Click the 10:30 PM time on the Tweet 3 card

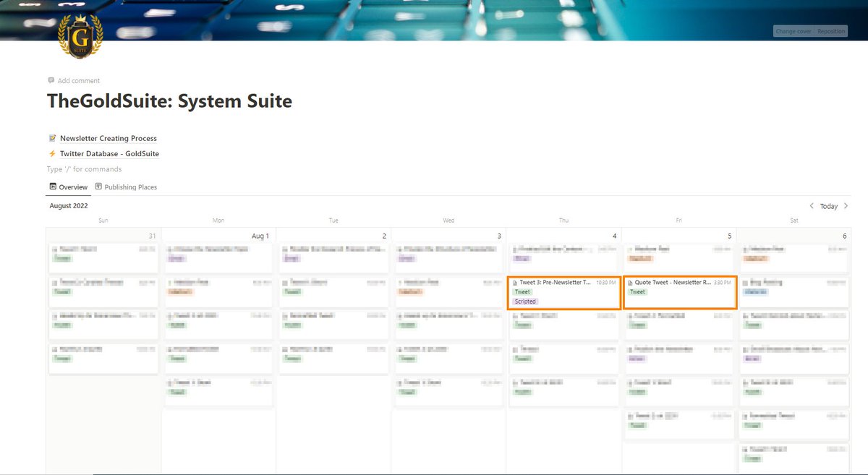[606, 283]
